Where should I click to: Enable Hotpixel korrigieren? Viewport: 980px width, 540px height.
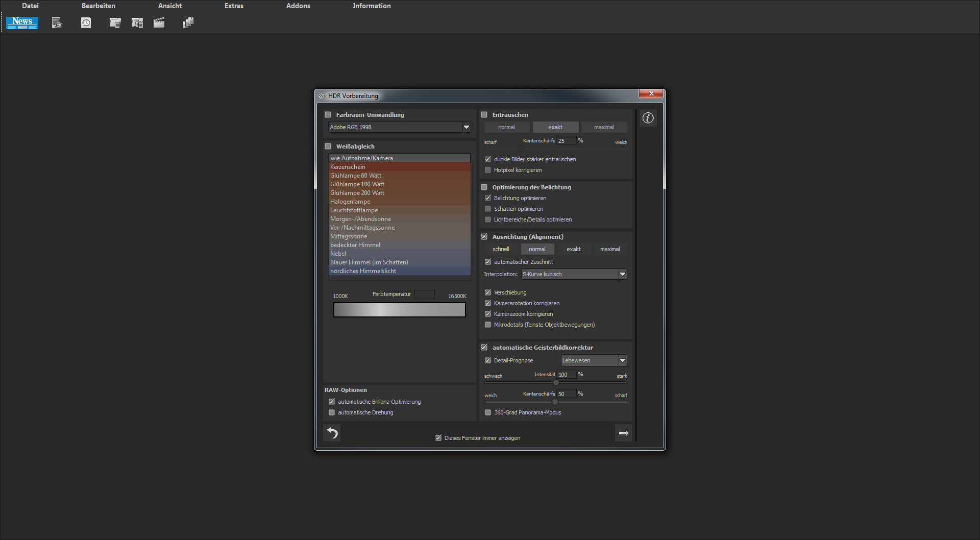(488, 170)
